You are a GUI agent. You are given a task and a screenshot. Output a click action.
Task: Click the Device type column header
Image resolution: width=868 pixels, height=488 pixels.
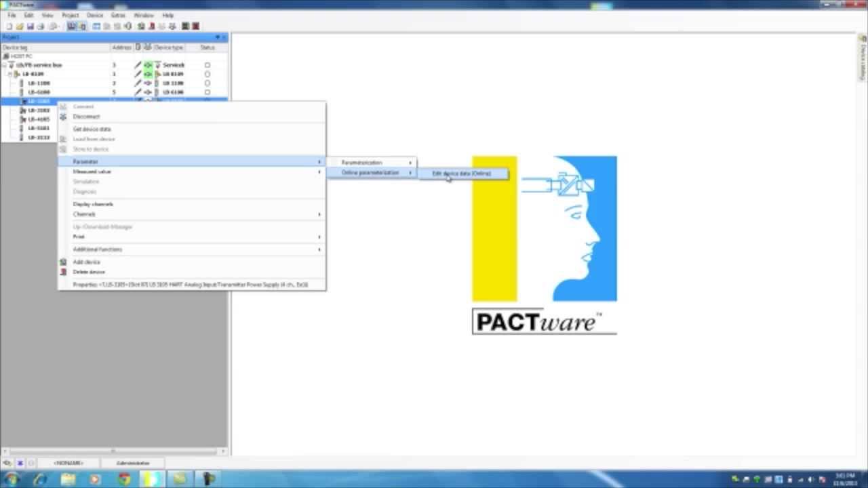click(x=169, y=47)
